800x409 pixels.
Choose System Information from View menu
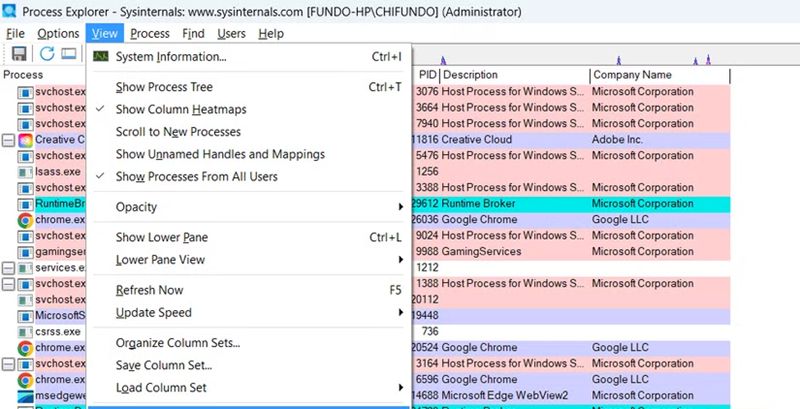click(170, 57)
